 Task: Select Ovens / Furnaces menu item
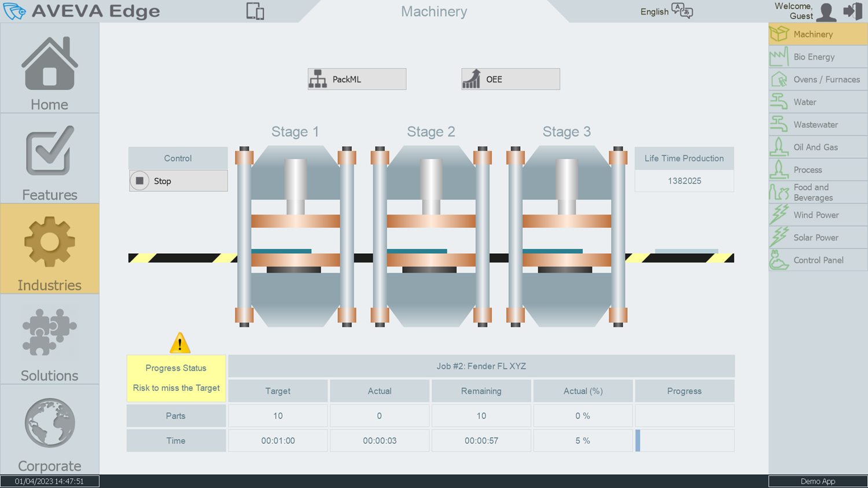(818, 79)
